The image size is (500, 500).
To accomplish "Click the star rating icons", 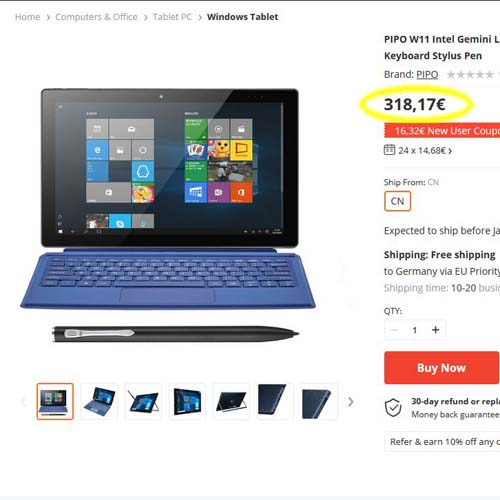I will [x=470, y=74].
